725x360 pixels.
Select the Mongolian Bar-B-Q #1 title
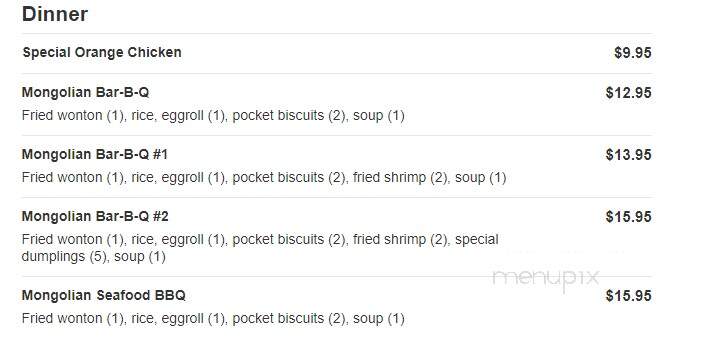pos(94,154)
